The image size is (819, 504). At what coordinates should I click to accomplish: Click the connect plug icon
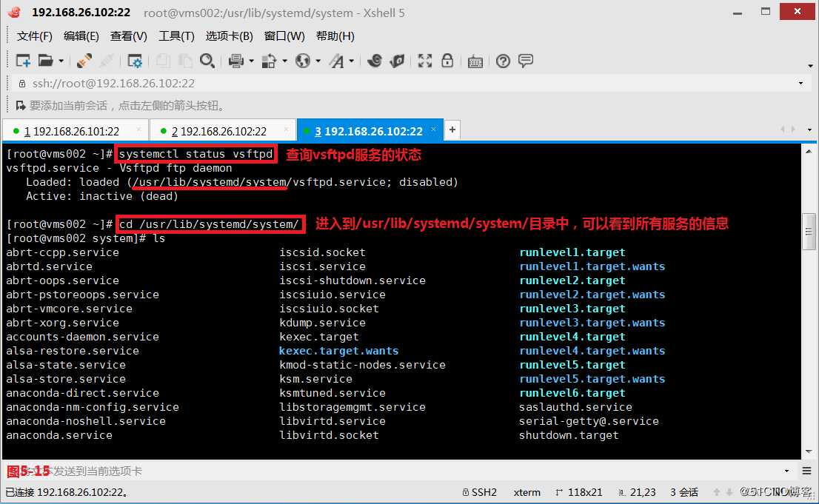point(84,61)
